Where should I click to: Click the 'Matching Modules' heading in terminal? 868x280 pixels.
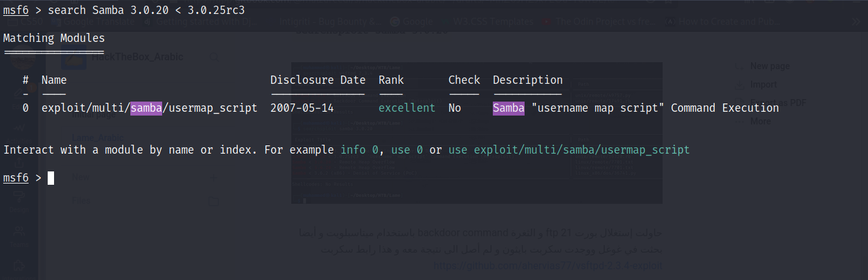click(54, 38)
